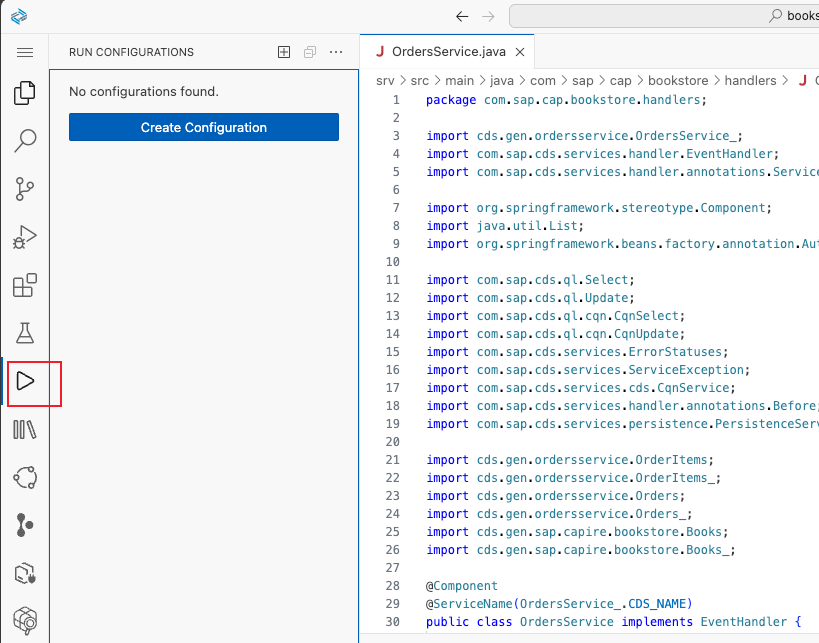The image size is (819, 643).
Task: Go back using the left arrow
Action: click(461, 16)
